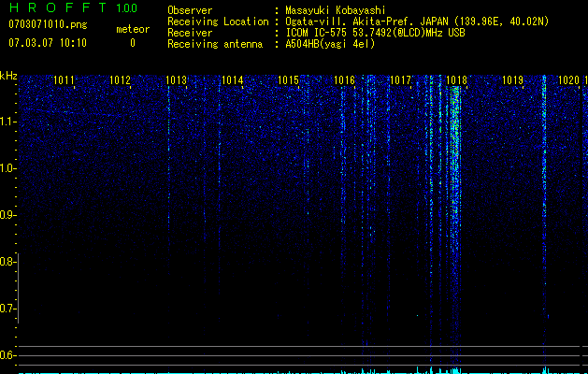
Task: Click the 1014 time marker
Action: point(232,79)
